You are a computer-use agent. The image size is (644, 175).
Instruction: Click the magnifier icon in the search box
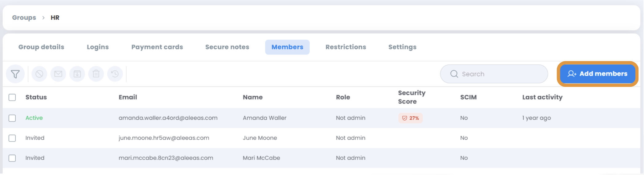(454, 74)
